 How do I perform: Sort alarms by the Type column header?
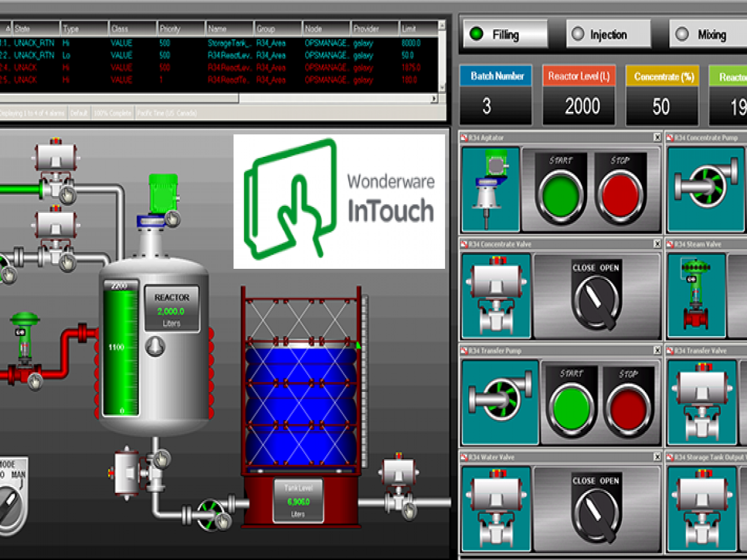[x=85, y=29]
